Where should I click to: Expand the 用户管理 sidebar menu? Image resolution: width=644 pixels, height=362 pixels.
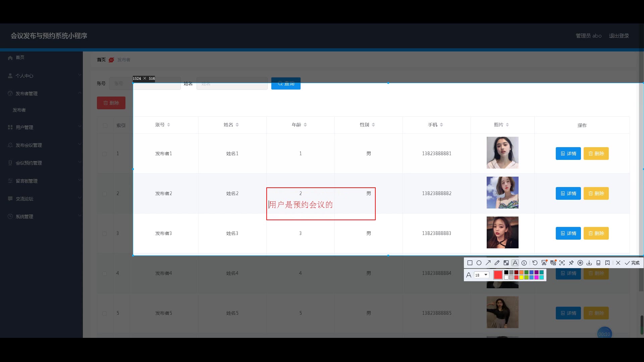[x=41, y=127]
